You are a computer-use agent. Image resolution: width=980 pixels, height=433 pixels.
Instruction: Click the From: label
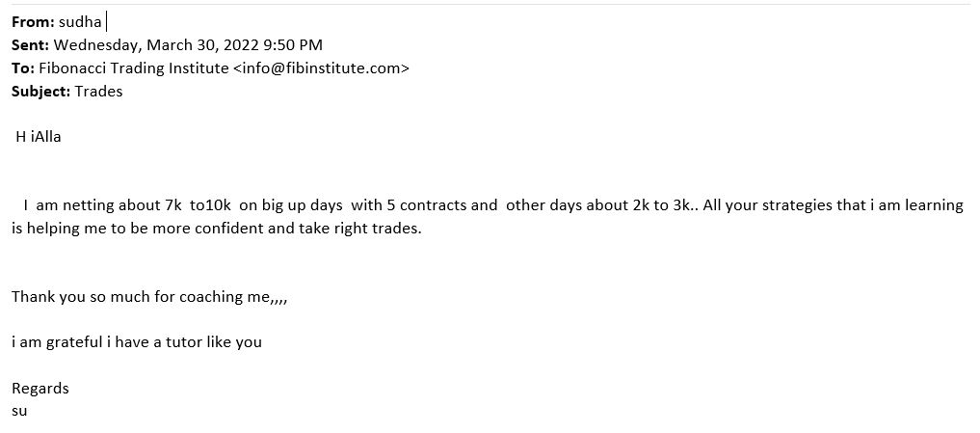pos(33,22)
